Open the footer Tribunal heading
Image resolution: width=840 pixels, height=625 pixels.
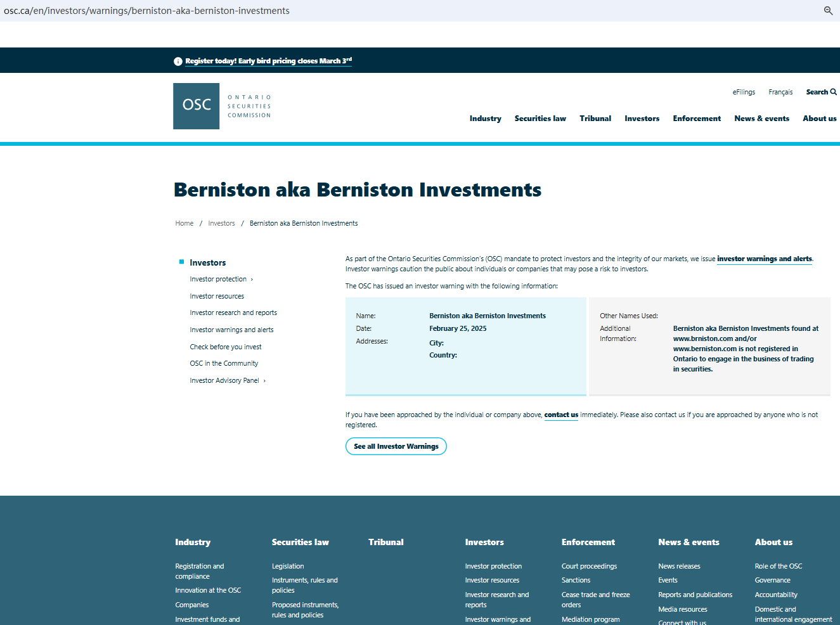tap(386, 542)
